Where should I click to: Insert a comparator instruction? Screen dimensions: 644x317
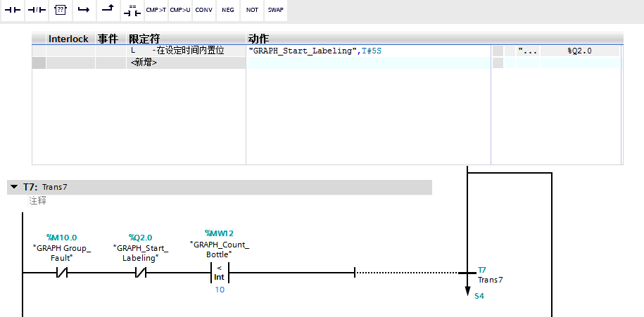[x=132, y=11]
